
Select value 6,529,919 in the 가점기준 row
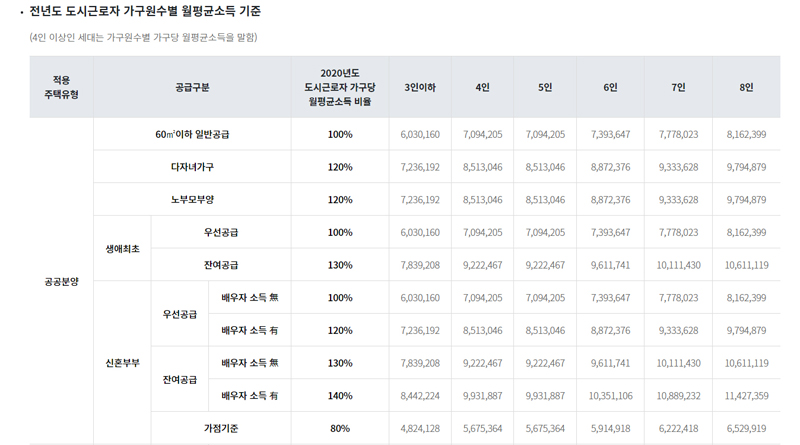coord(746,428)
